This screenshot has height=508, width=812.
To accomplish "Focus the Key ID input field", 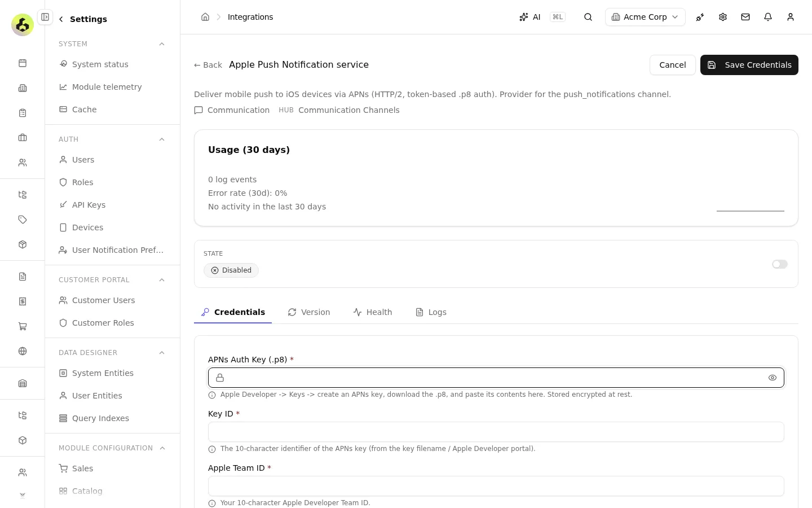I will click(x=496, y=432).
